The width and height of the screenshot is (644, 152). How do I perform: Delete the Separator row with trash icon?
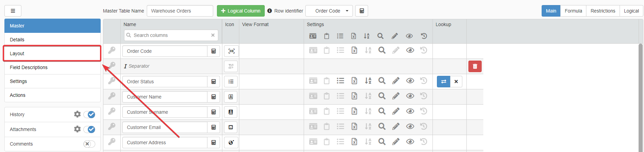(x=475, y=66)
